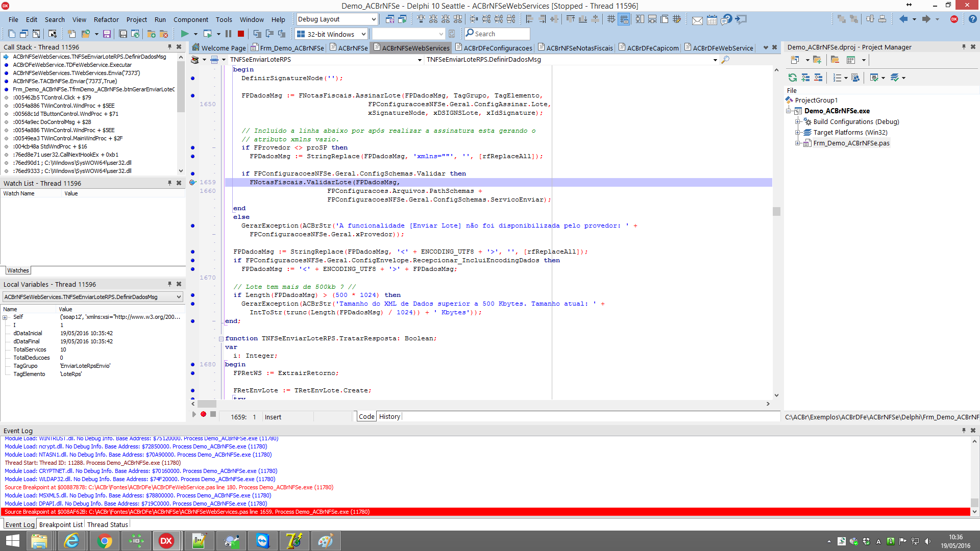The height and width of the screenshot is (551, 980).
Task: Click the red DX toolbar icon
Action: tap(954, 19)
